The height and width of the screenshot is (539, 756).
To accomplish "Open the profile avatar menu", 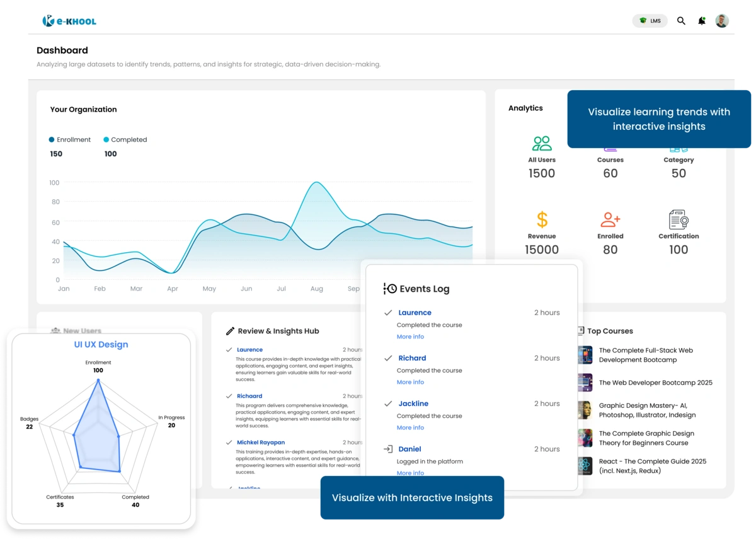I will click(721, 20).
